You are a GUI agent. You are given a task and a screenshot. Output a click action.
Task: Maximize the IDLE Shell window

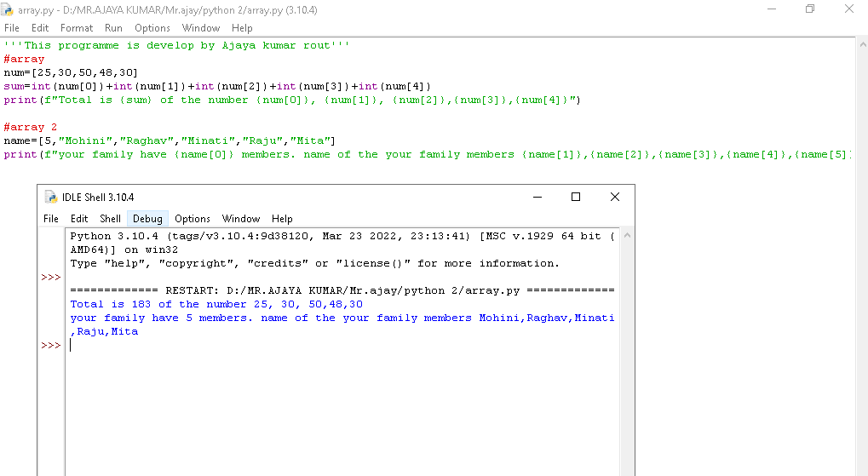(x=576, y=197)
